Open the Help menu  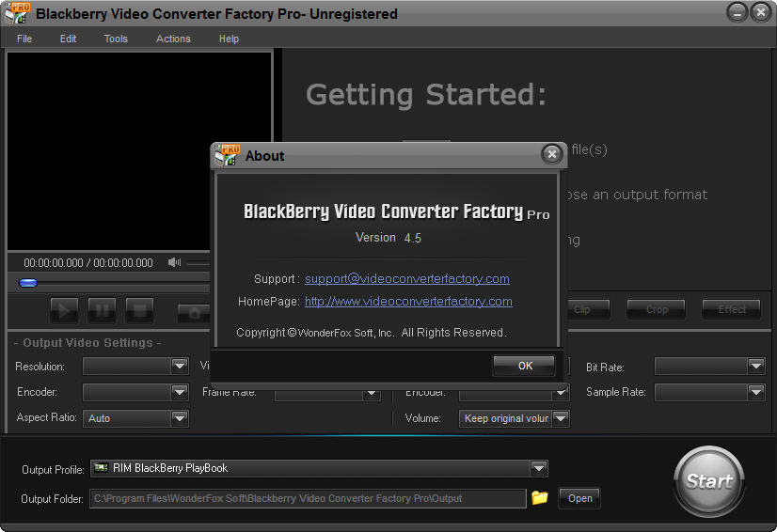coord(229,39)
